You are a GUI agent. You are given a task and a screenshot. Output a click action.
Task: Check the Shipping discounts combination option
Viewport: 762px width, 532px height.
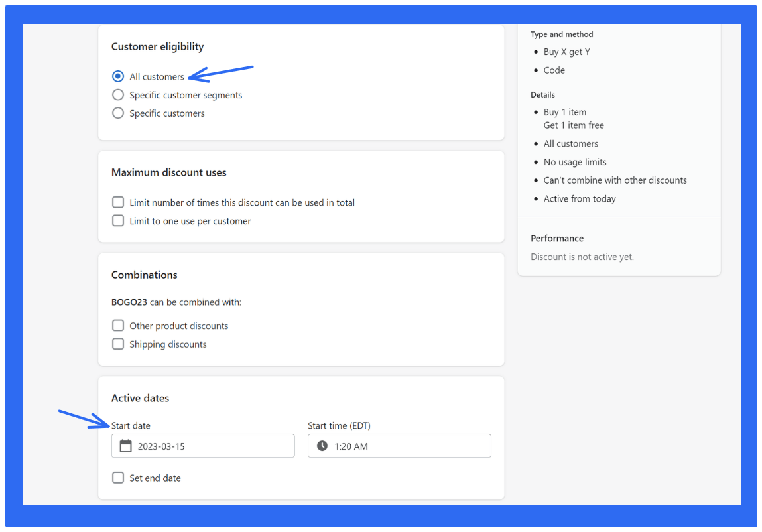118,344
